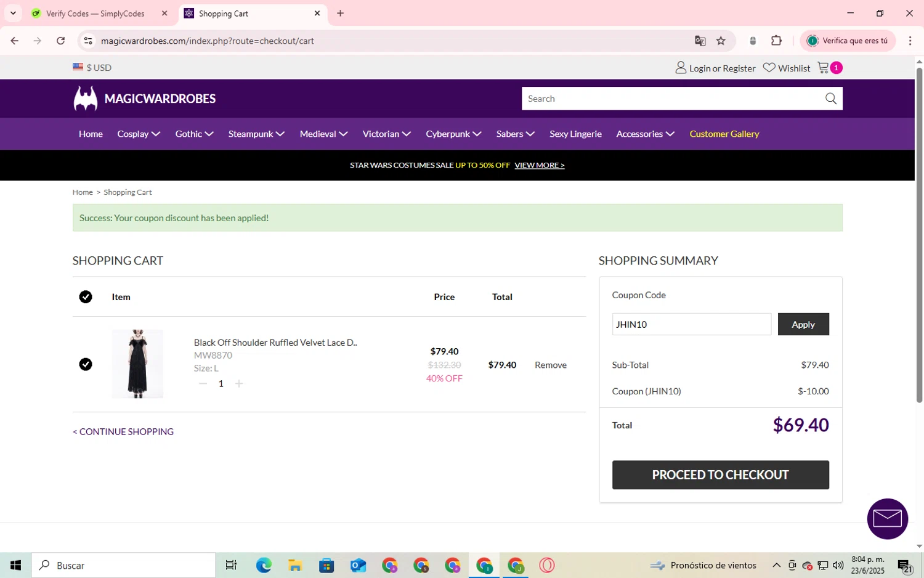Click the MagicWardrobes bat logo
This screenshot has width=924, height=578.
coord(86,99)
